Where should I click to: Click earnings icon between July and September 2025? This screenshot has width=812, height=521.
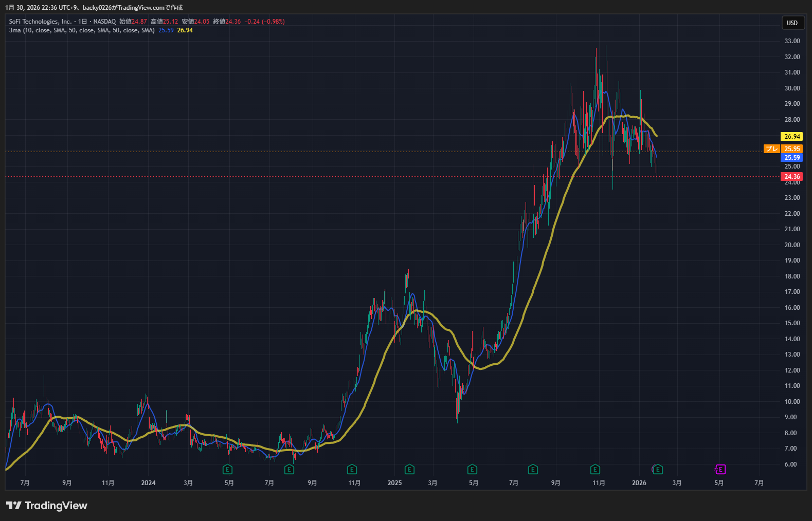[x=533, y=469]
